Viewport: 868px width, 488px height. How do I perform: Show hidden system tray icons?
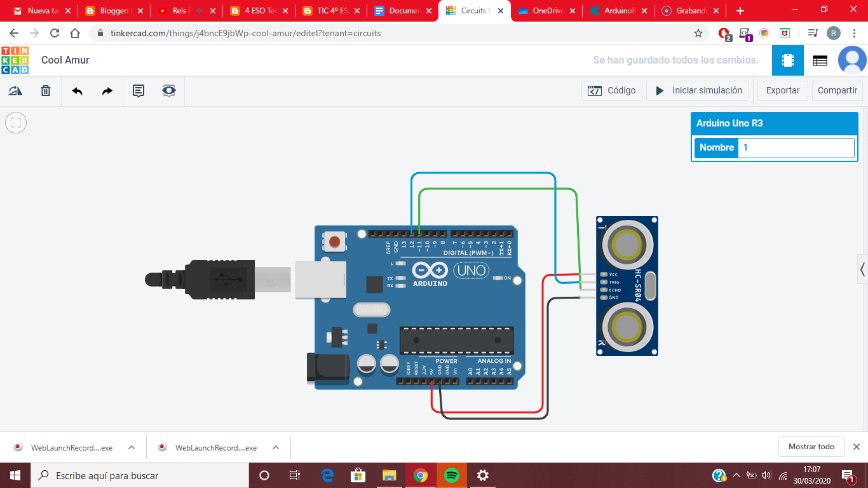click(736, 475)
